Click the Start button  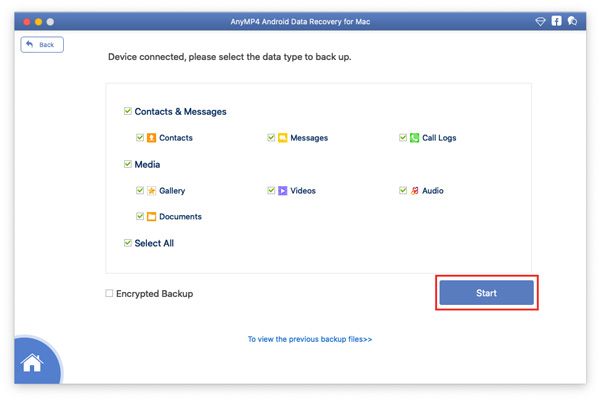click(x=486, y=293)
